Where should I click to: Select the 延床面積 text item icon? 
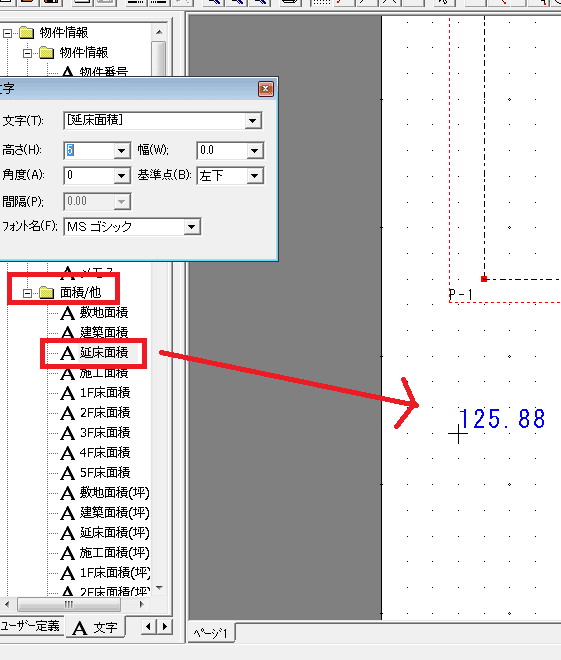67,353
